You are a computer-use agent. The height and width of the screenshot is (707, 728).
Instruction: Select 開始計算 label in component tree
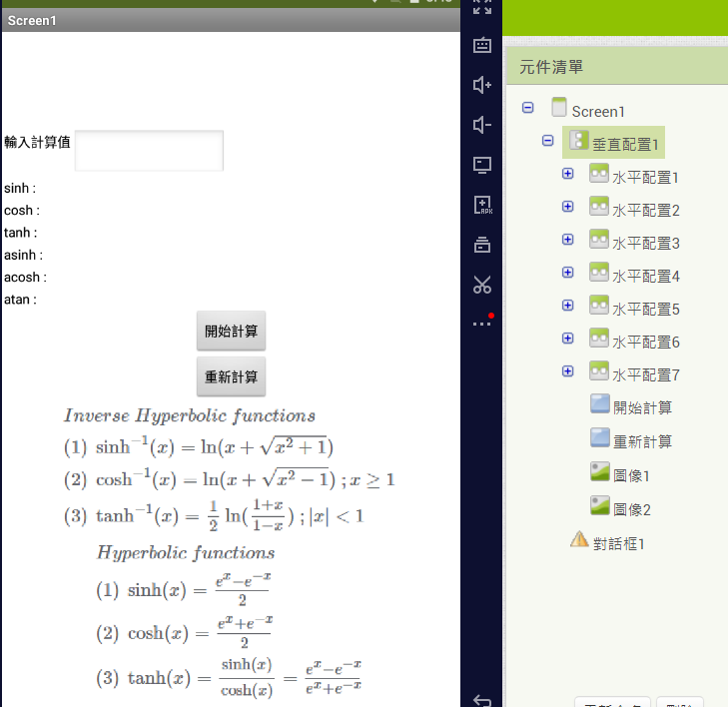coord(642,408)
